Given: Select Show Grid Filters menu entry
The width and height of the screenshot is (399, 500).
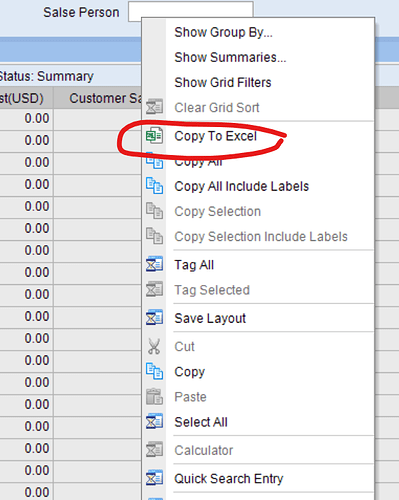Looking at the screenshot, I should point(223,82).
